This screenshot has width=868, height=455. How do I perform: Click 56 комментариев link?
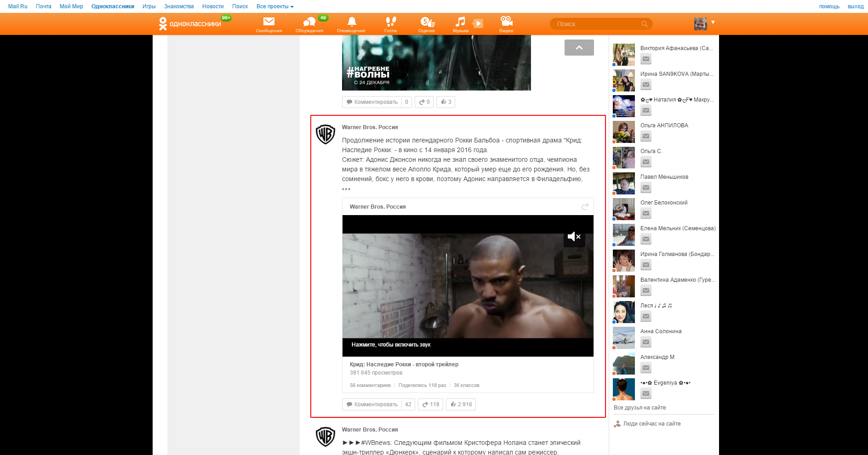[370, 386]
